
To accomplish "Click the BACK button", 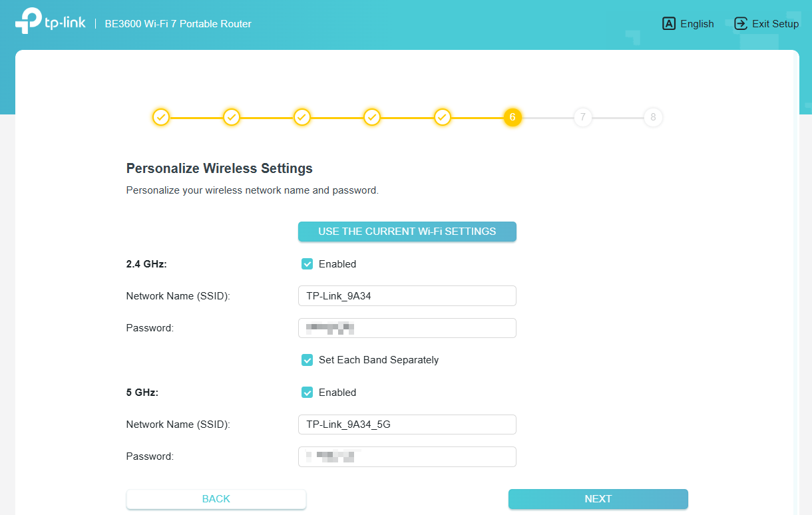I will pos(216,498).
